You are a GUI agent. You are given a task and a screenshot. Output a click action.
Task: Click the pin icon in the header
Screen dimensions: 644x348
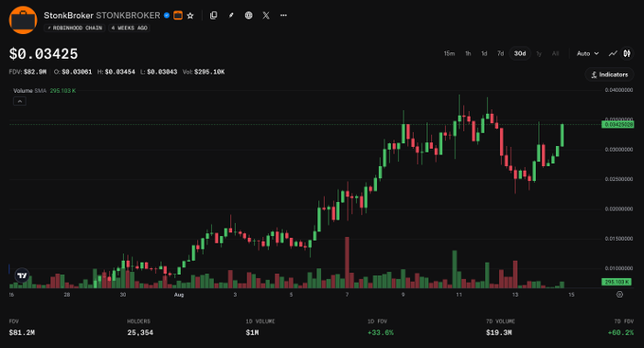(x=231, y=15)
